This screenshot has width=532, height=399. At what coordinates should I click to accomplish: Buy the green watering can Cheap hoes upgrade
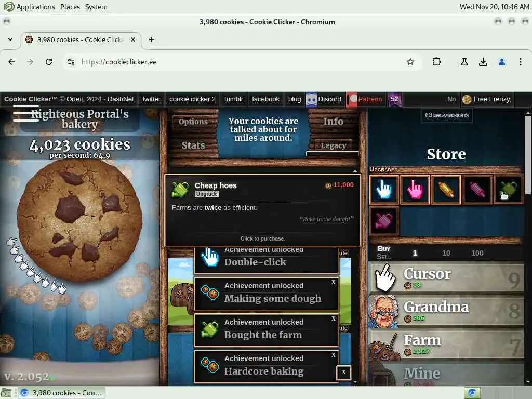tap(508, 189)
